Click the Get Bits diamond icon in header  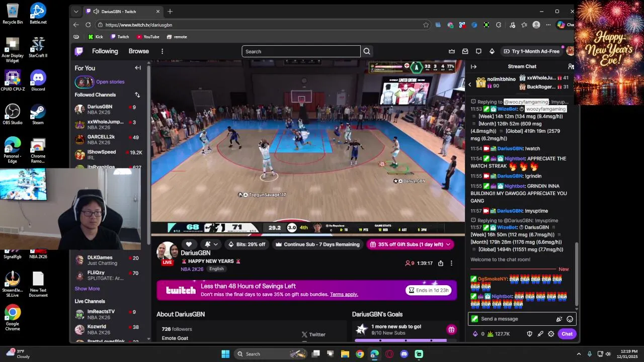point(492,51)
